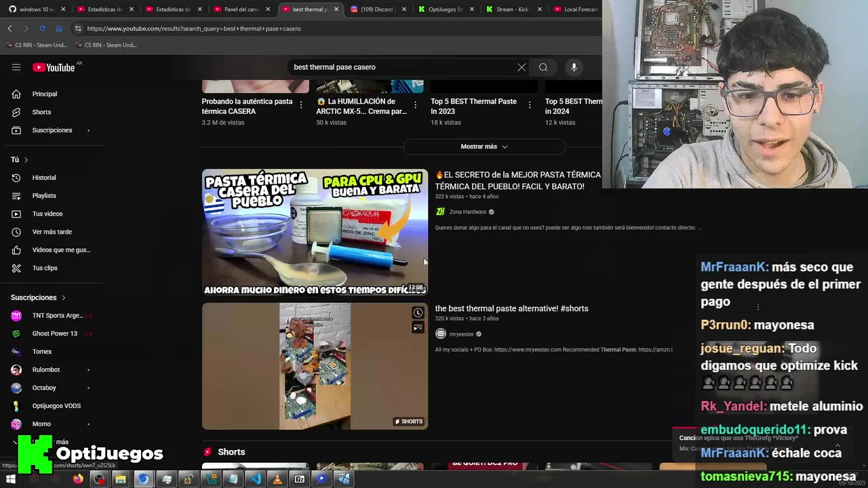The width and height of the screenshot is (868, 488).
Task: Open Principal in the sidebar
Action: (x=45, y=94)
